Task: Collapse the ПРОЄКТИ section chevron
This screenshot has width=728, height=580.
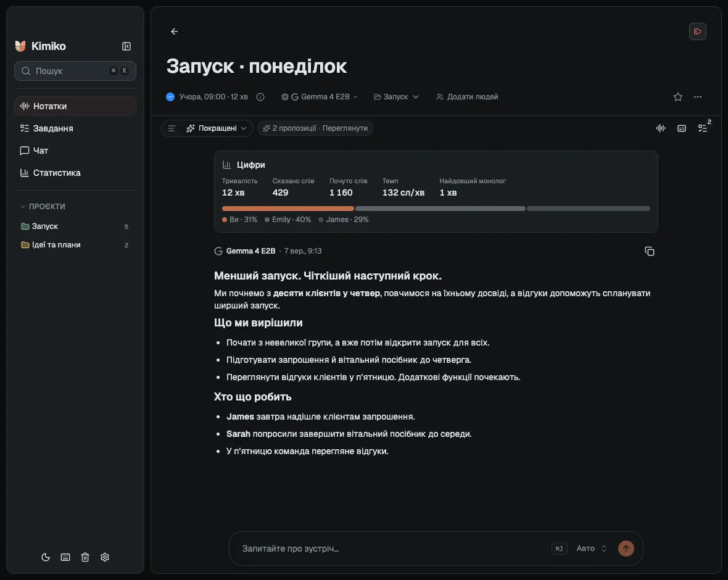Action: coord(23,206)
